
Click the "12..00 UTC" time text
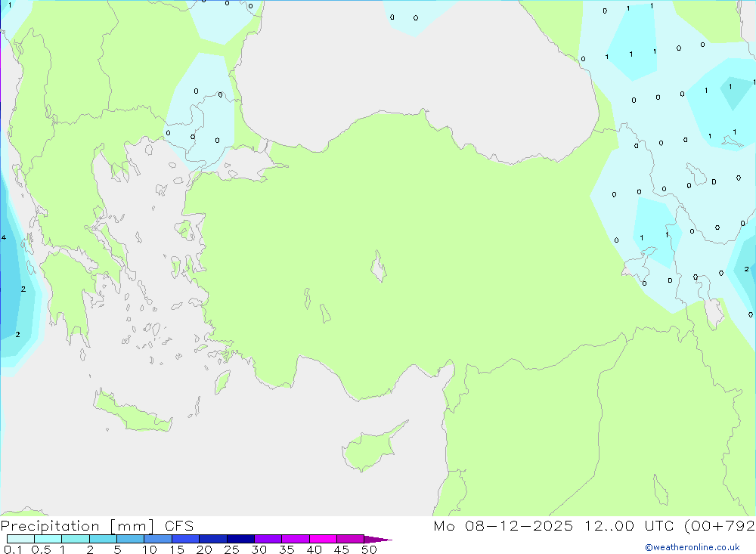point(629,526)
